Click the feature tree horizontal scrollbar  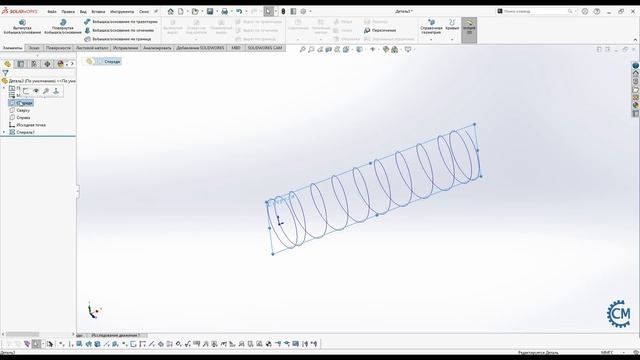point(22,334)
